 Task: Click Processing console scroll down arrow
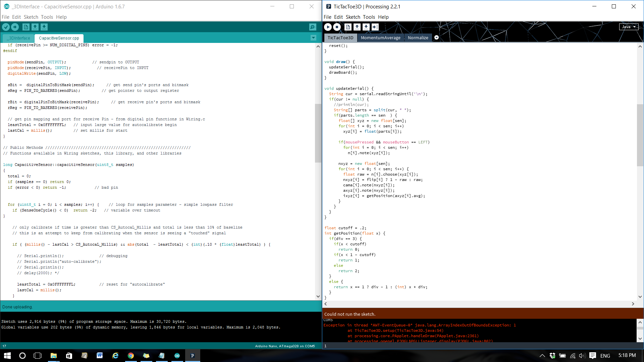(640, 339)
